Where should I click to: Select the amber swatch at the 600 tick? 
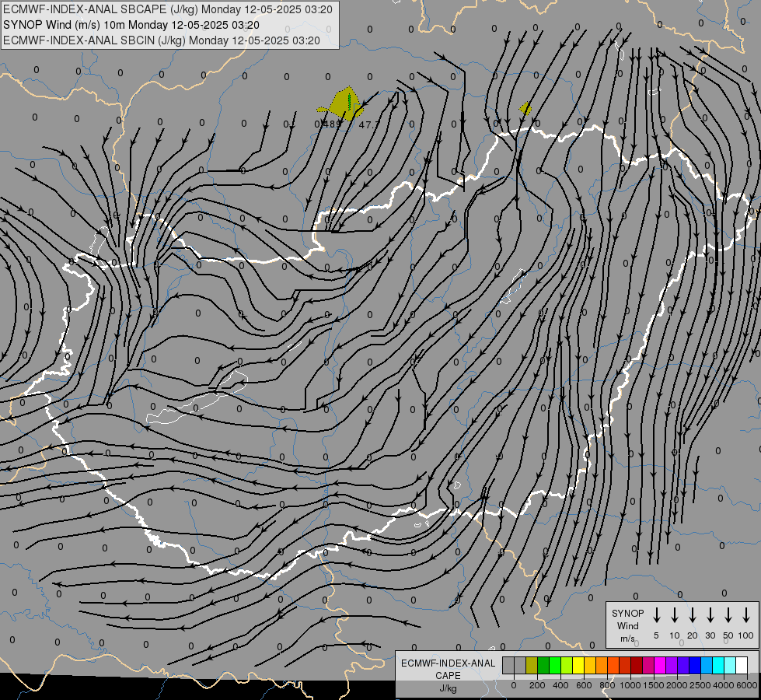coord(590,665)
